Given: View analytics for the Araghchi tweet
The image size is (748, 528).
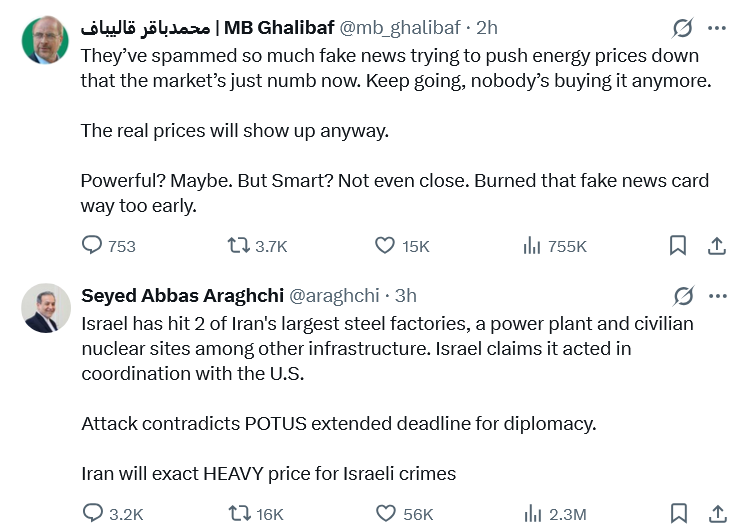Looking at the screenshot, I should 532,513.
